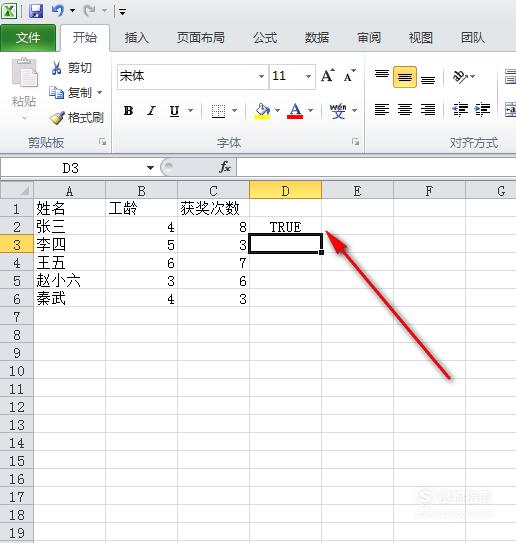Align text right
The width and height of the screenshot is (516, 543).
pyautogui.click(x=428, y=110)
